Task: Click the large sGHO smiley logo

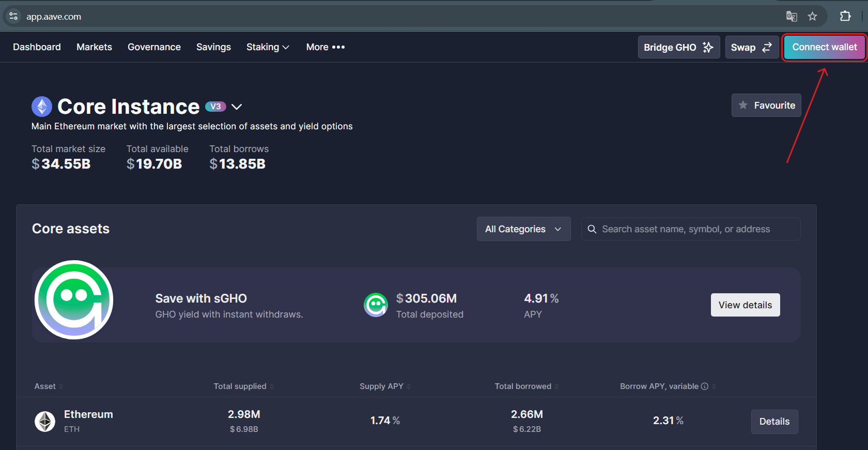Action: (x=74, y=300)
